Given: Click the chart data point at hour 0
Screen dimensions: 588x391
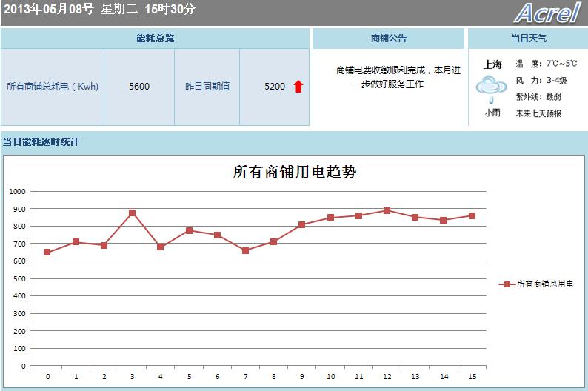Looking at the screenshot, I should pos(47,253).
